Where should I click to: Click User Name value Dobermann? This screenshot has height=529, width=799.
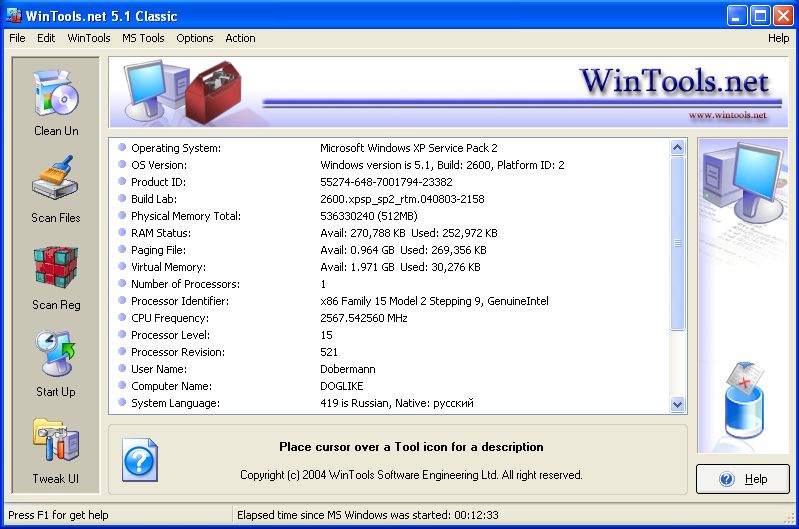(x=348, y=369)
